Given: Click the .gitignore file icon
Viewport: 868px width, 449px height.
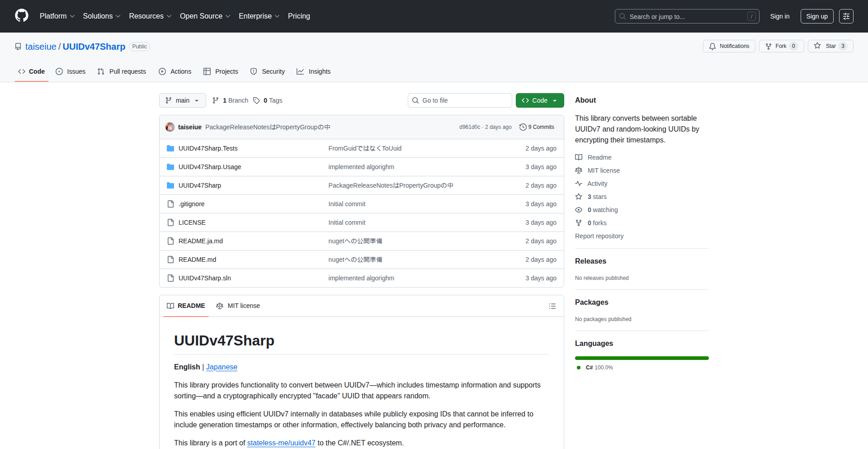Looking at the screenshot, I should coord(170,204).
